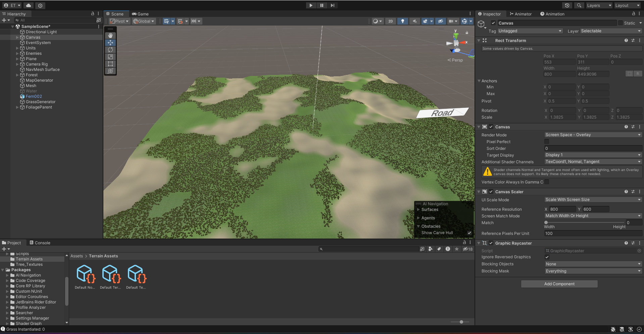The image size is (644, 334).
Task: Expand the Forest object in the Hierarchy
Action: (17, 75)
